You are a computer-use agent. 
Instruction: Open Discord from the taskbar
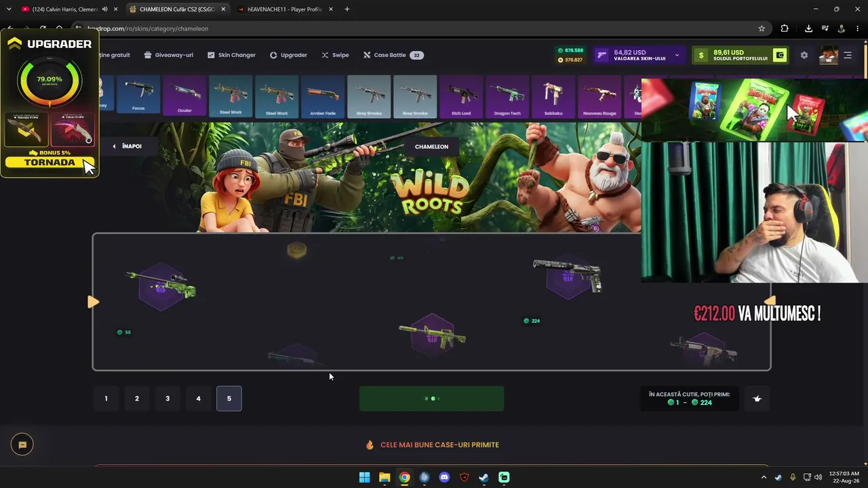pyautogui.click(x=444, y=477)
